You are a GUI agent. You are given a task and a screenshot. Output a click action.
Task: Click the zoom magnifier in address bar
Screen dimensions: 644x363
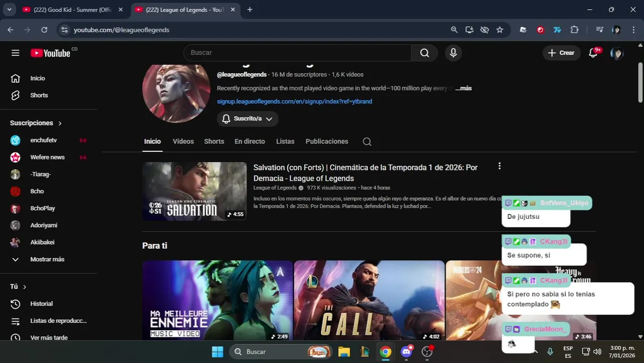pos(454,30)
